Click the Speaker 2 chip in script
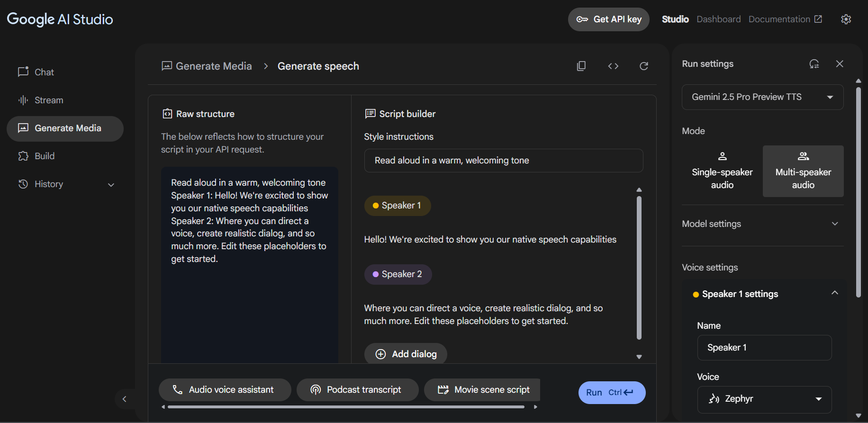 [x=398, y=274]
